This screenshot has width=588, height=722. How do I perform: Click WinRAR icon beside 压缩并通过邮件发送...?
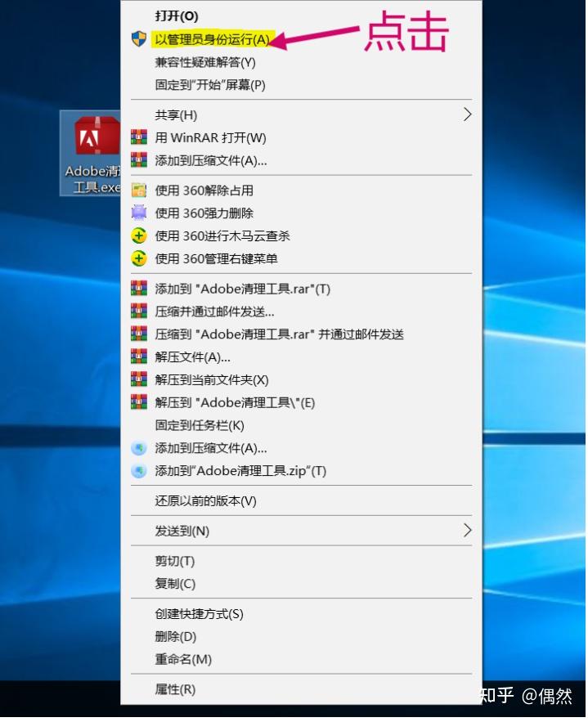[138, 311]
